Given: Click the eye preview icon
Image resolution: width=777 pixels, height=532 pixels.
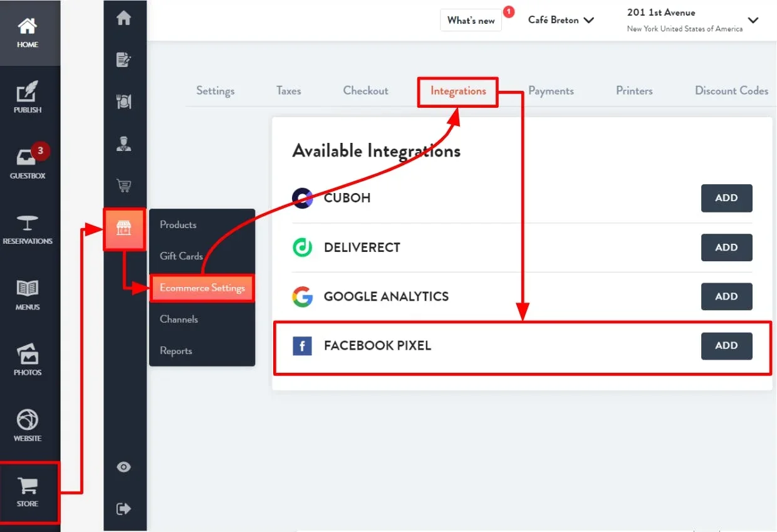Looking at the screenshot, I should click(x=124, y=467).
